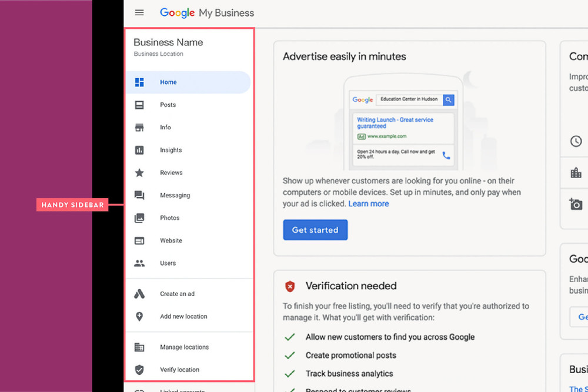Viewport: 588px width, 392px height.
Task: Click 'Allow new customers to find you across Google'
Action: [390, 337]
